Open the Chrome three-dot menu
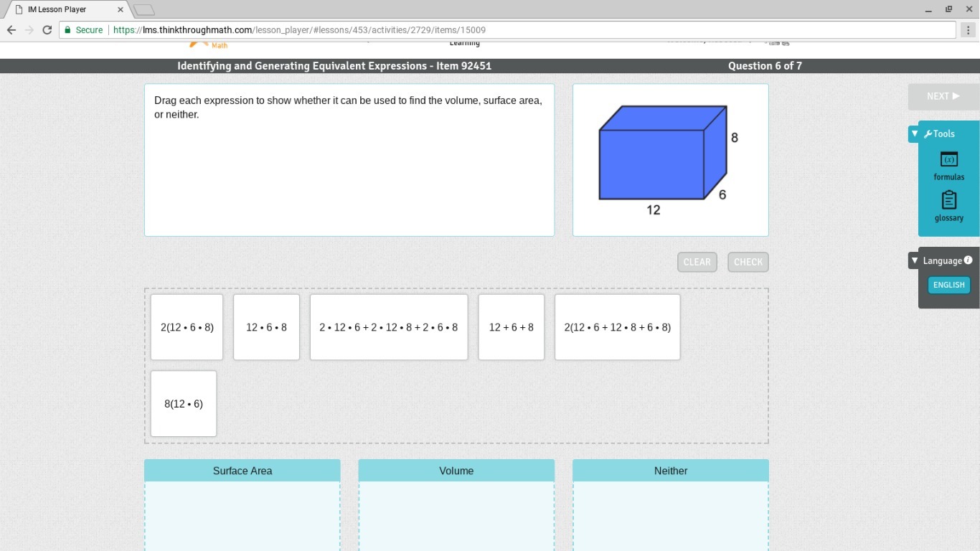Viewport: 980px width, 551px height. (x=969, y=30)
